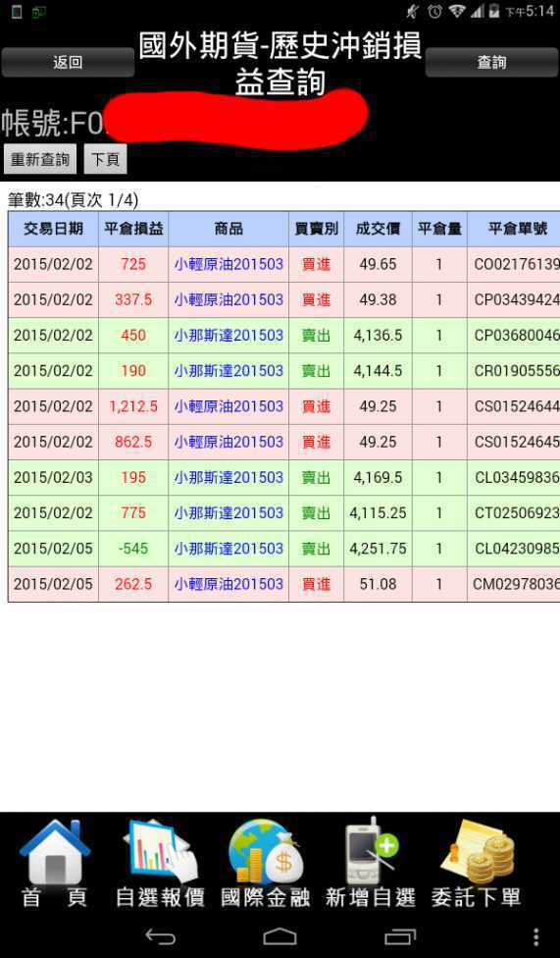
Task: Open the 小那斯達201503 row dated 2015/02/03
Action: [284, 477]
